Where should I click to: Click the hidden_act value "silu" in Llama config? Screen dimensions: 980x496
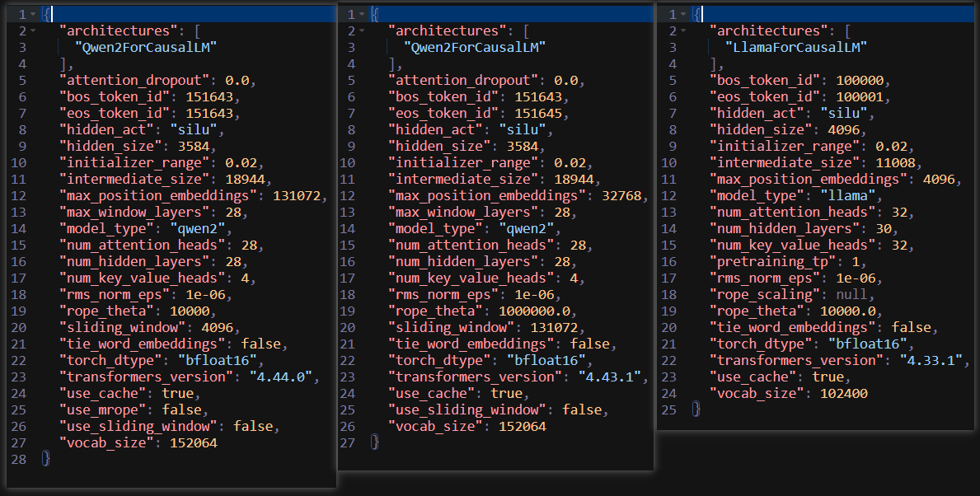coord(844,113)
